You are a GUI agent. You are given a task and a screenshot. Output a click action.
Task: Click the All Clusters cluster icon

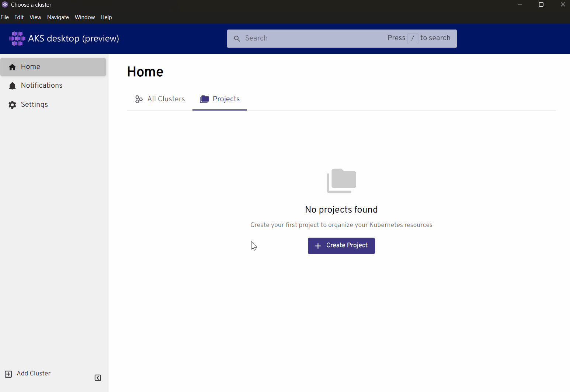[139, 99]
